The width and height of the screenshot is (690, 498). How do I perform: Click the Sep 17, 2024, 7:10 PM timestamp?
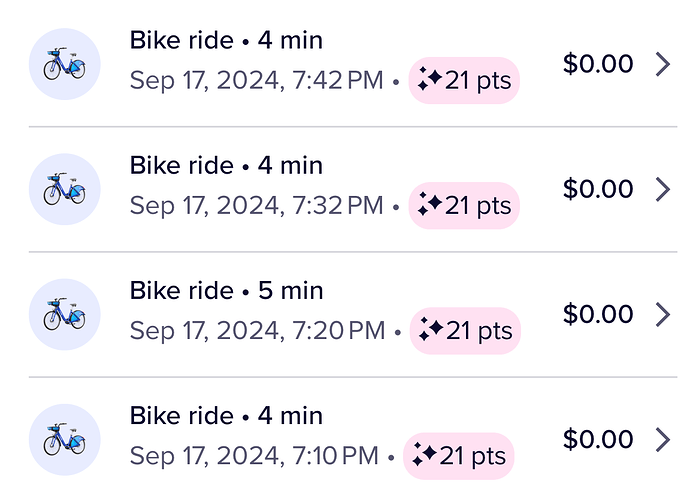pyautogui.click(x=254, y=456)
